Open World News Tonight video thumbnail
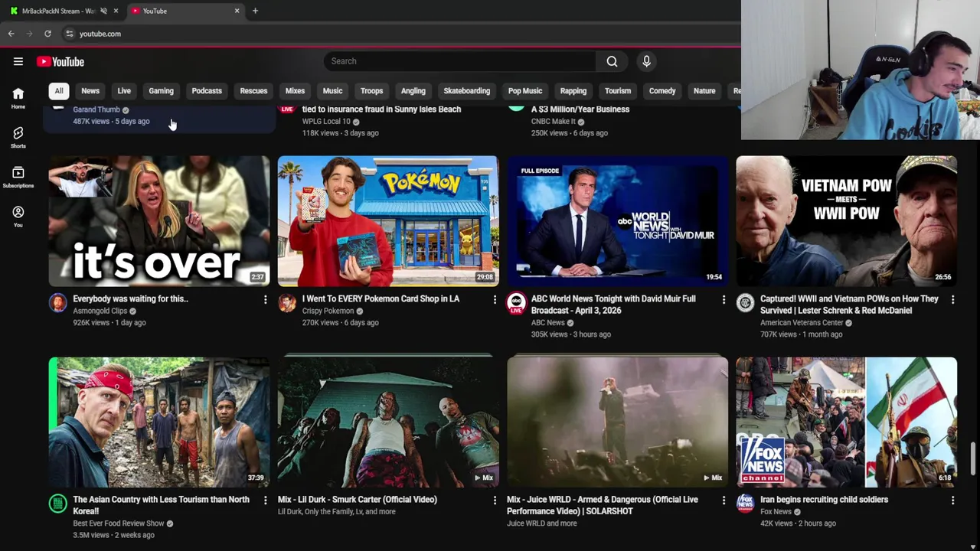The image size is (980, 551). click(617, 221)
